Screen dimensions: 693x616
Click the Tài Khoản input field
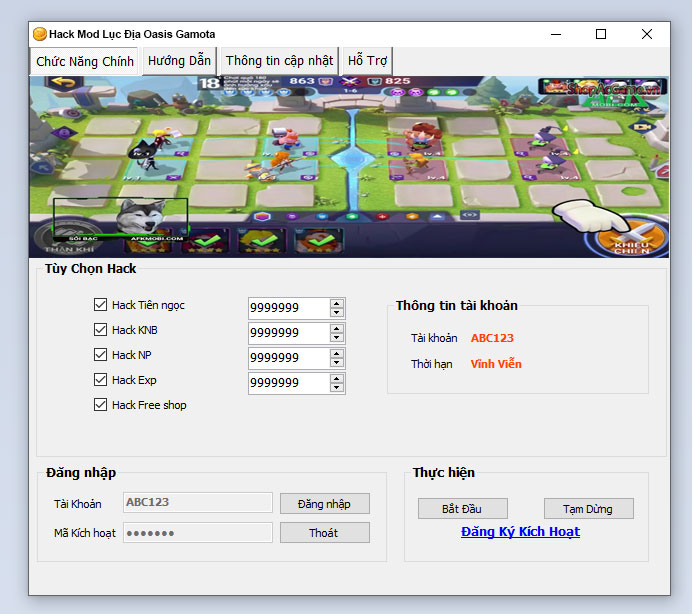pos(198,503)
